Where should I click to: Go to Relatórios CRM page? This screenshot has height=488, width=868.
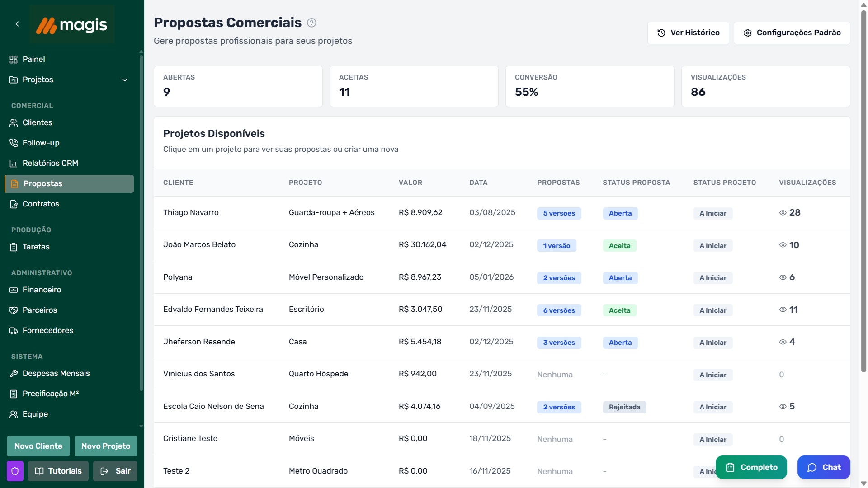click(x=50, y=164)
